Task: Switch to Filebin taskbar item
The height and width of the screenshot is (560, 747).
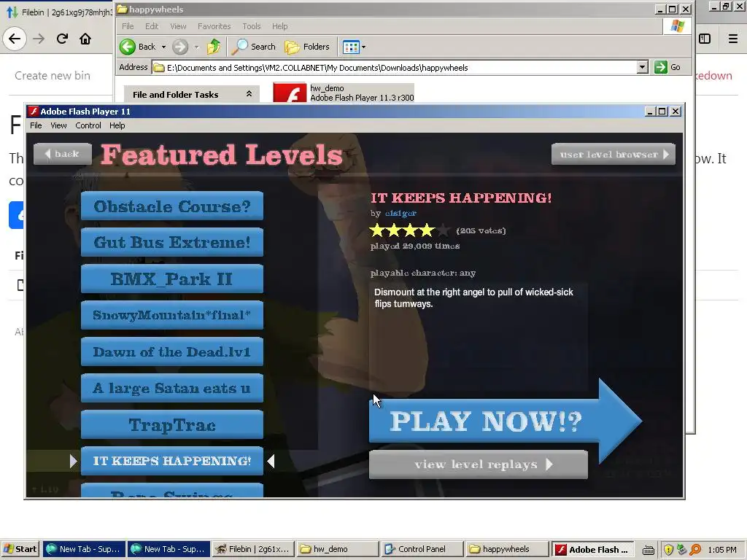Action: click(x=253, y=549)
